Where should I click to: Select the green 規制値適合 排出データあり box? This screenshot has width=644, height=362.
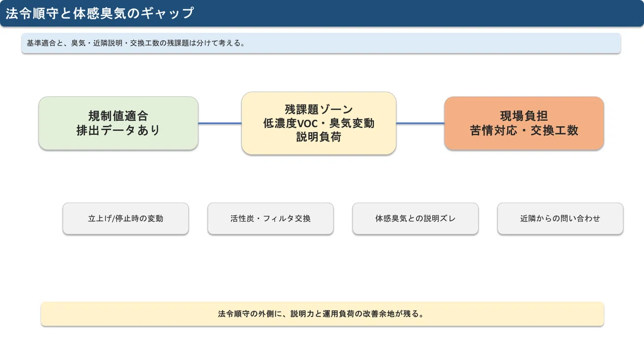tap(119, 123)
